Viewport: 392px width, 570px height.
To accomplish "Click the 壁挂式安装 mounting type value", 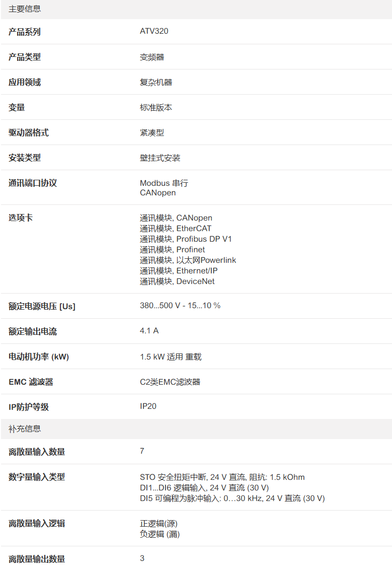I will (160, 158).
